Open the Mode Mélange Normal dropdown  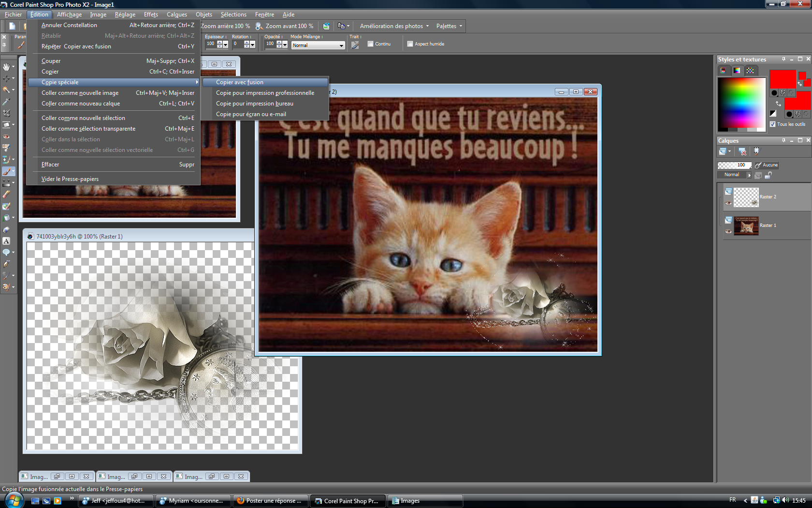318,45
